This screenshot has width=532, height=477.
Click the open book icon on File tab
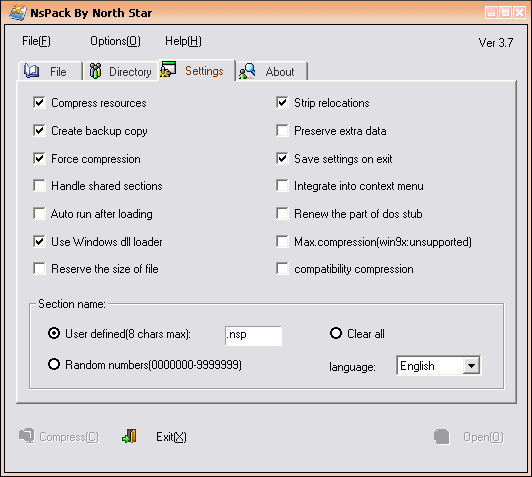pos(32,71)
